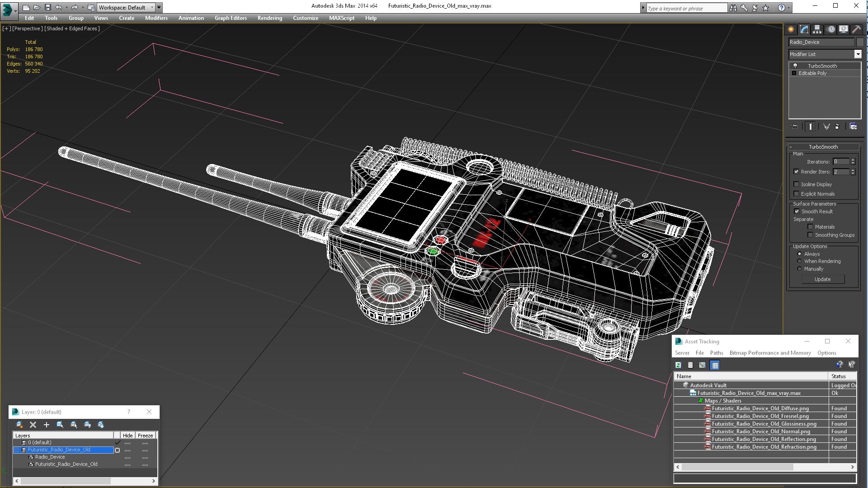Toggle TurboSmooth lightbulb in modifier stack
The image size is (868, 488).
tap(795, 66)
